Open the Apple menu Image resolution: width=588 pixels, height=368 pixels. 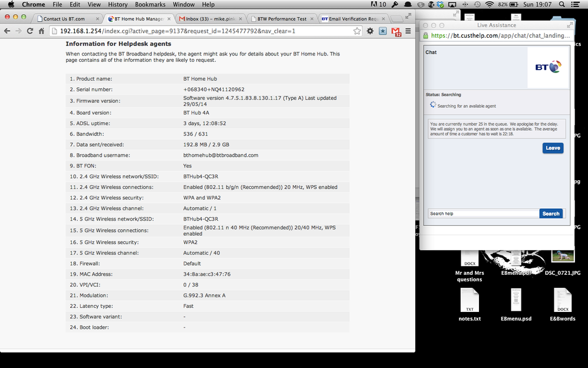point(11,4)
